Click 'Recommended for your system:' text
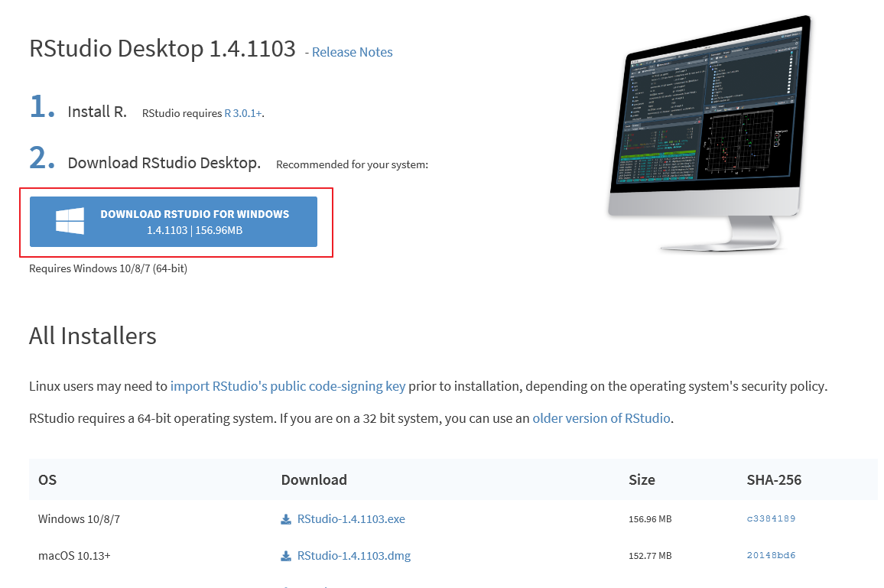884x588 pixels. tap(353, 164)
